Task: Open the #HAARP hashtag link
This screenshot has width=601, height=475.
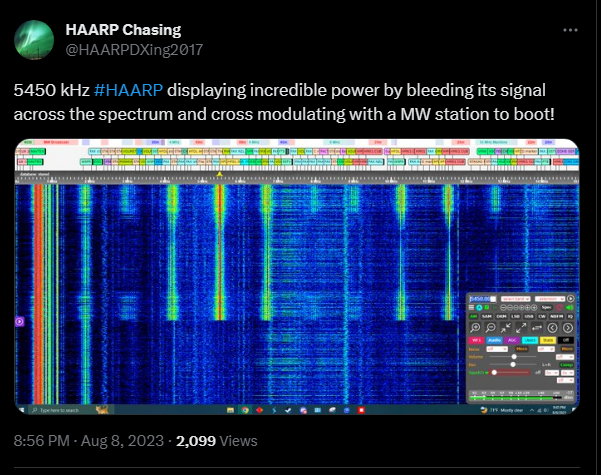Action: tap(128, 90)
